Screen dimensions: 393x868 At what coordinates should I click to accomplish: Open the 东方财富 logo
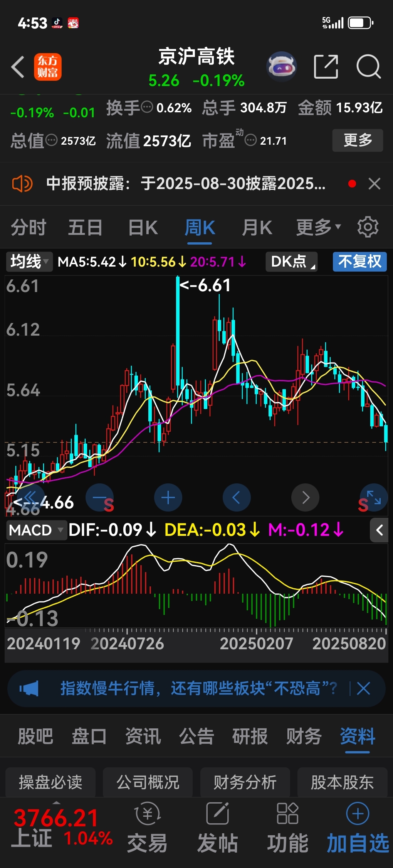pyautogui.click(x=48, y=67)
